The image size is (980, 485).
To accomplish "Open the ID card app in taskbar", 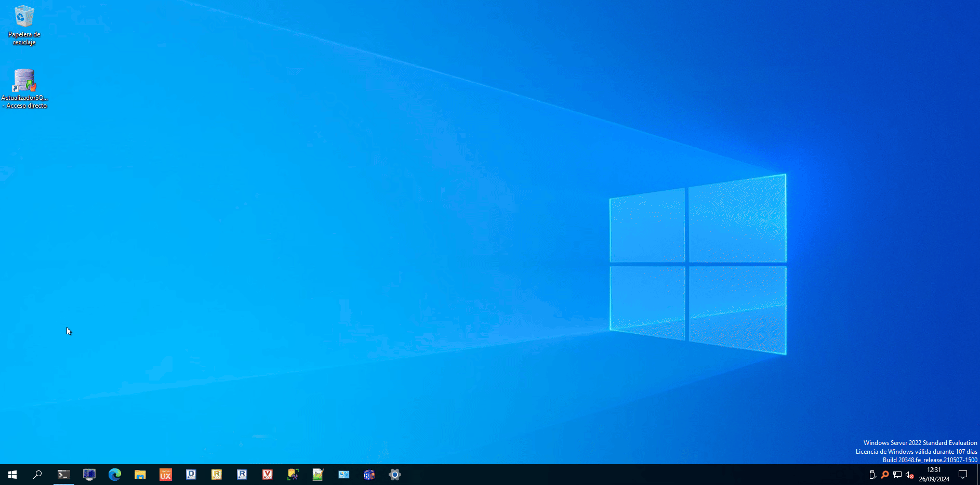I will (344, 475).
